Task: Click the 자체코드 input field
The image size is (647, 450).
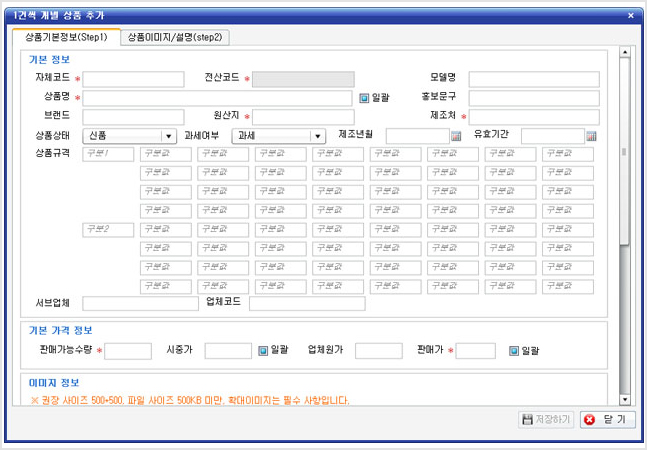Action: point(133,79)
